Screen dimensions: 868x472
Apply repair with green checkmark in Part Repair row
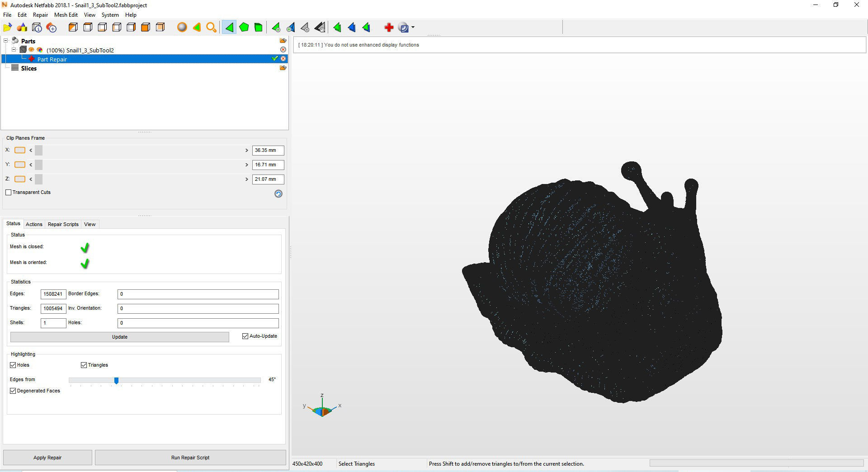pyautogui.click(x=274, y=58)
